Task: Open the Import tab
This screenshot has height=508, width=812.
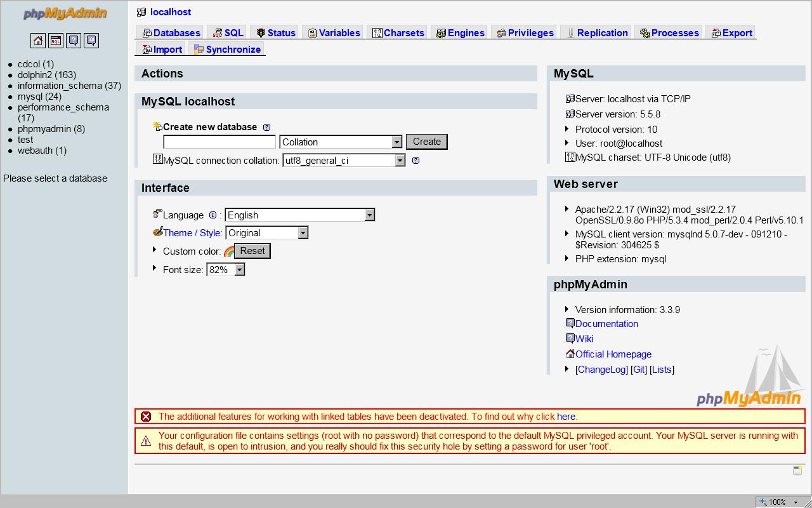Action: coord(162,50)
